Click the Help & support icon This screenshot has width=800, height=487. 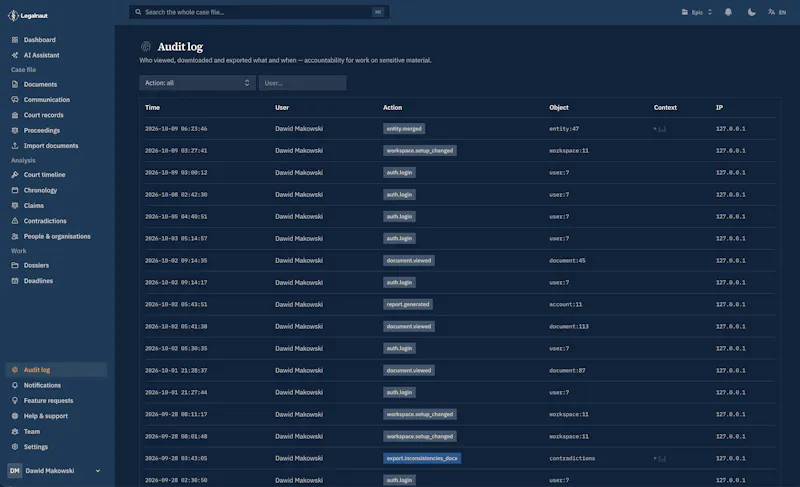15,416
